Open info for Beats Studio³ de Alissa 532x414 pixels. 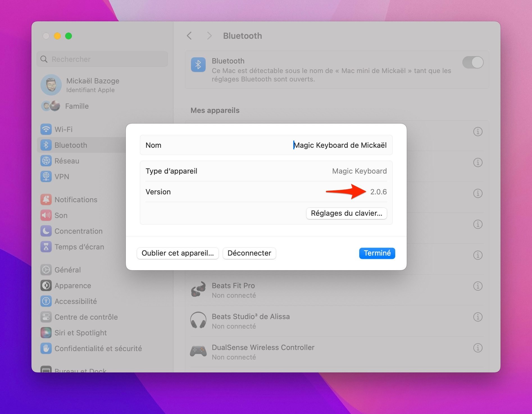pyautogui.click(x=478, y=317)
